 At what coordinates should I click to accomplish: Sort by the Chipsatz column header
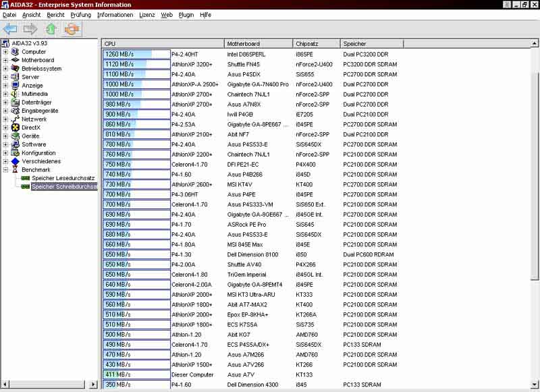(x=317, y=44)
